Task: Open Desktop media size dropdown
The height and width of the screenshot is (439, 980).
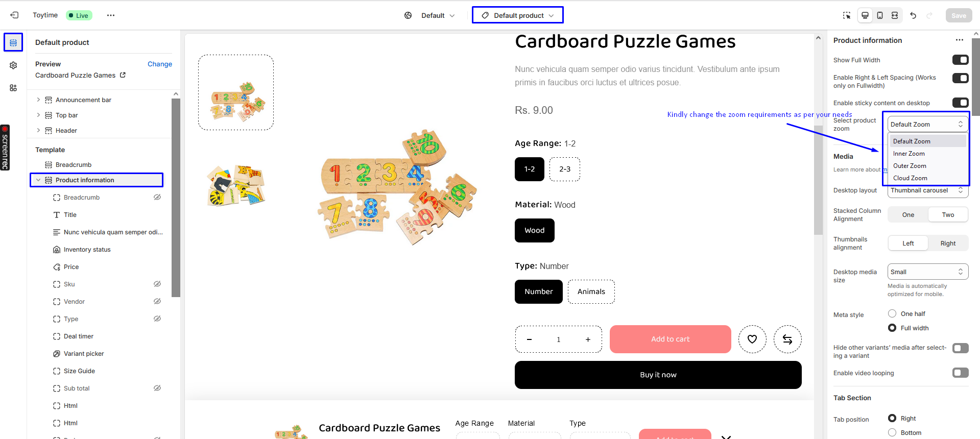Action: point(927,272)
